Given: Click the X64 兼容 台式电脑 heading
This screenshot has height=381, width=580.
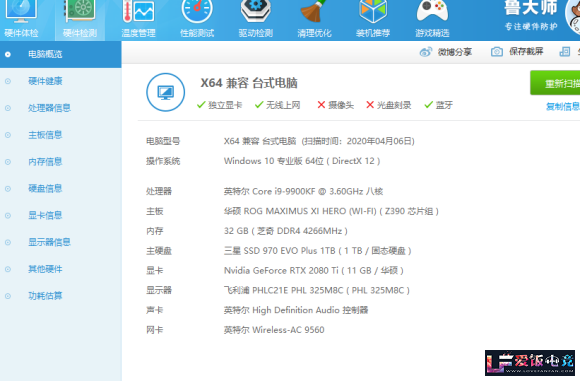Looking at the screenshot, I should coord(249,83).
